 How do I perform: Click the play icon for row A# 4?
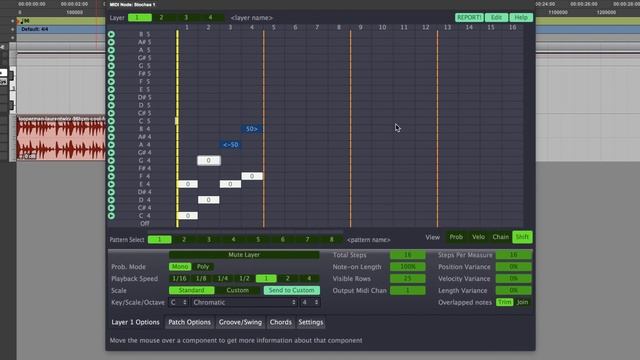111,137
